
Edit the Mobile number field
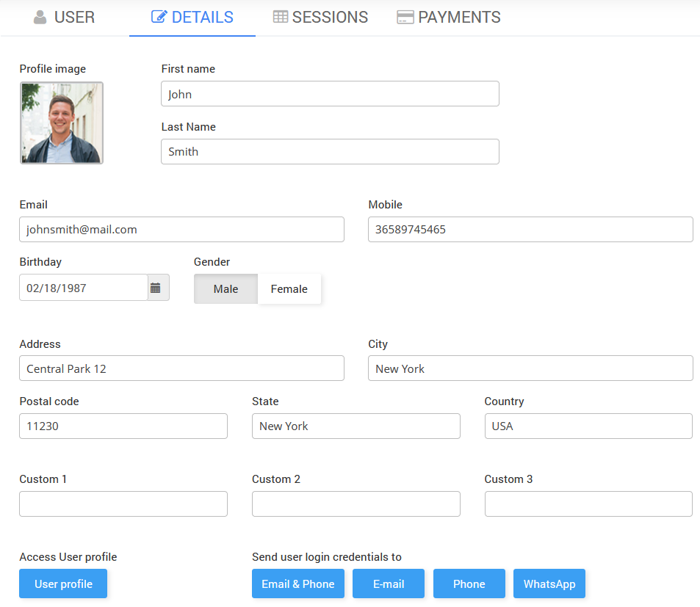pos(530,230)
